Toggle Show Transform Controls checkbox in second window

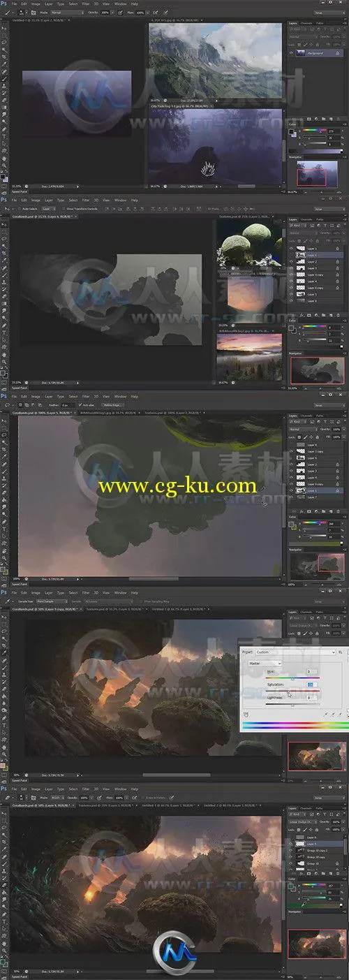tap(64, 208)
